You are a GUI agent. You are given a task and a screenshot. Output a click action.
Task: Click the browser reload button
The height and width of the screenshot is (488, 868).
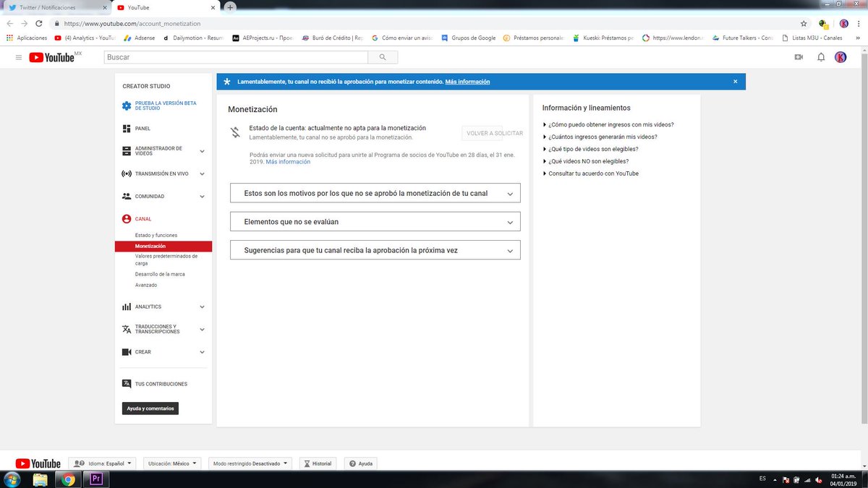pos(40,23)
